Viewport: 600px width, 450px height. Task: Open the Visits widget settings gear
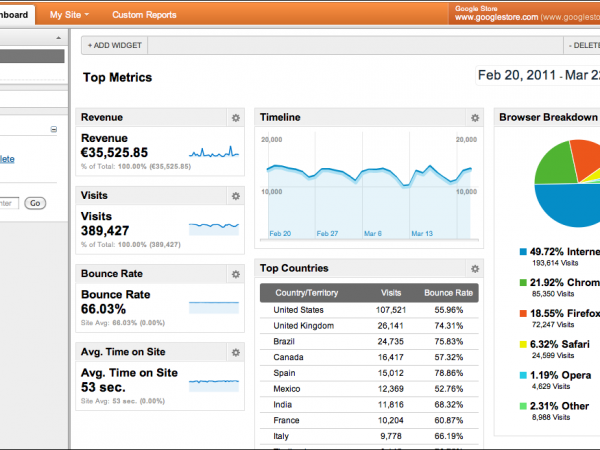pos(235,196)
